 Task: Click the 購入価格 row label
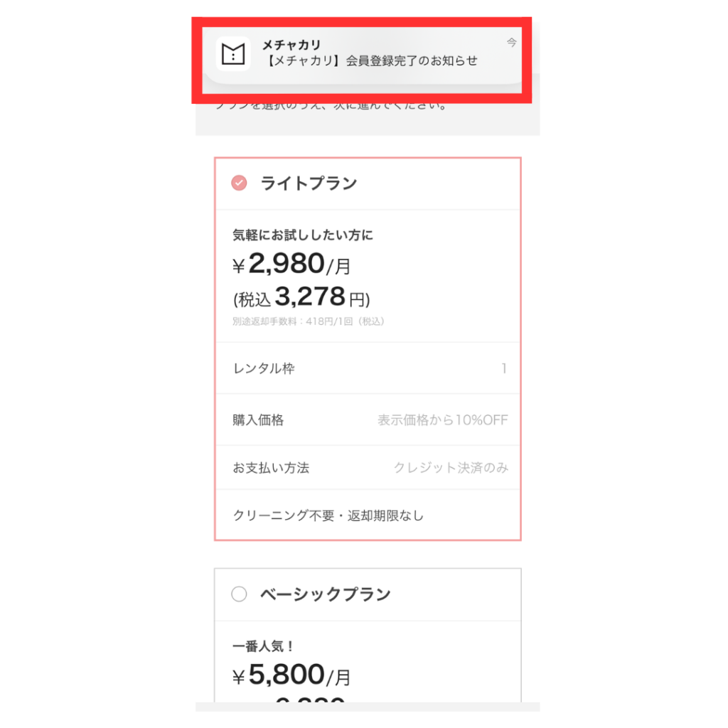coord(258,420)
